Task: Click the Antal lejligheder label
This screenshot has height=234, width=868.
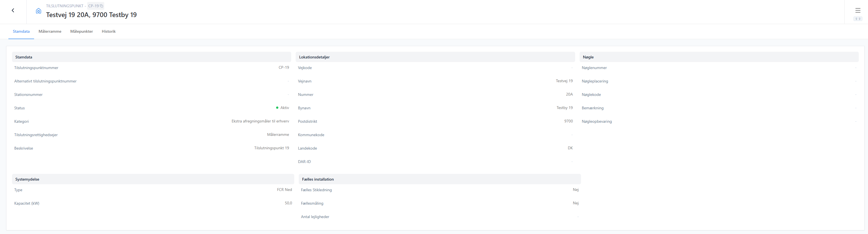Action: click(315, 217)
